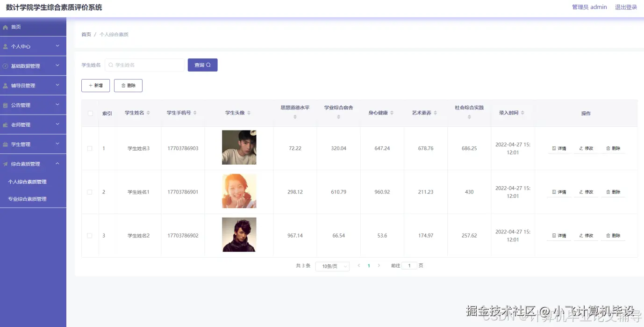Click the 删除 batch delete button above table
This screenshot has width=644, height=327.
point(128,86)
